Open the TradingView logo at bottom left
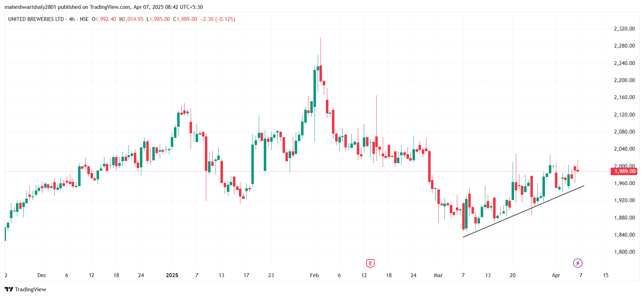The height and width of the screenshot is (297, 644). click(25, 289)
